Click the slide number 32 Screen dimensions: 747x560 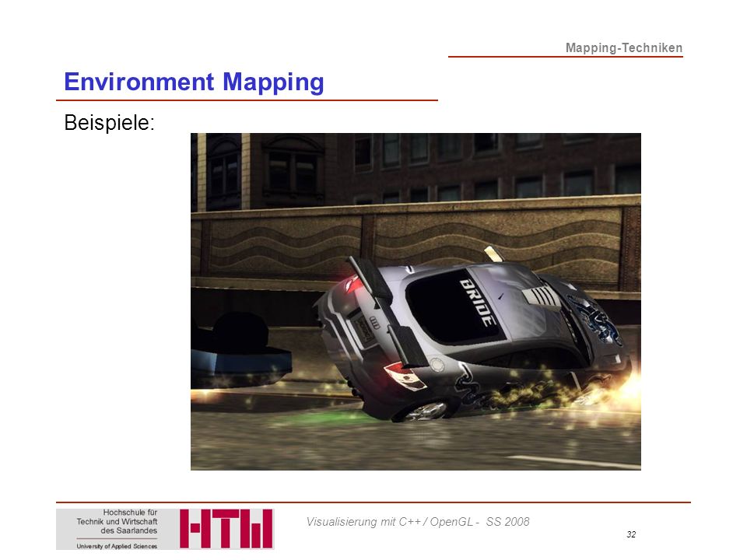click(x=631, y=534)
